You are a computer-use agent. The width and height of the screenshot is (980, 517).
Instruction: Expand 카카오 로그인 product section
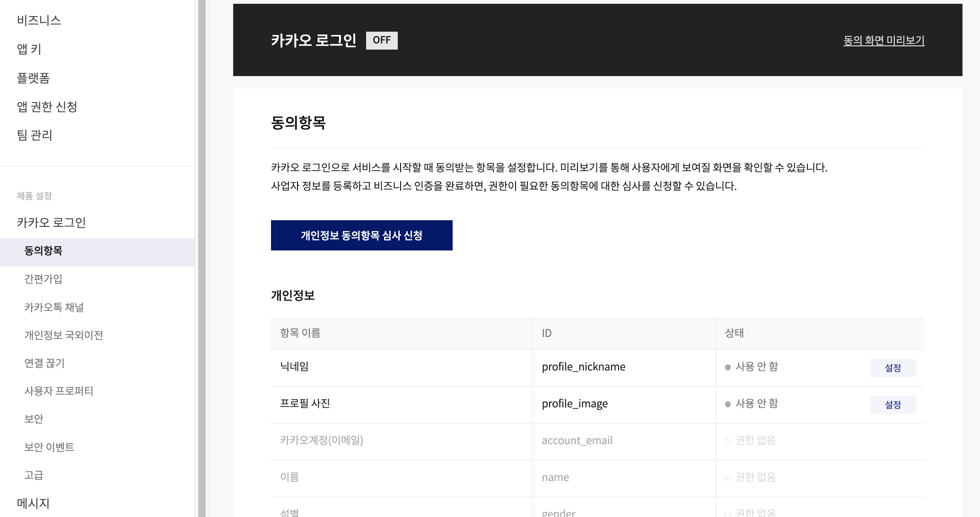[x=51, y=223]
